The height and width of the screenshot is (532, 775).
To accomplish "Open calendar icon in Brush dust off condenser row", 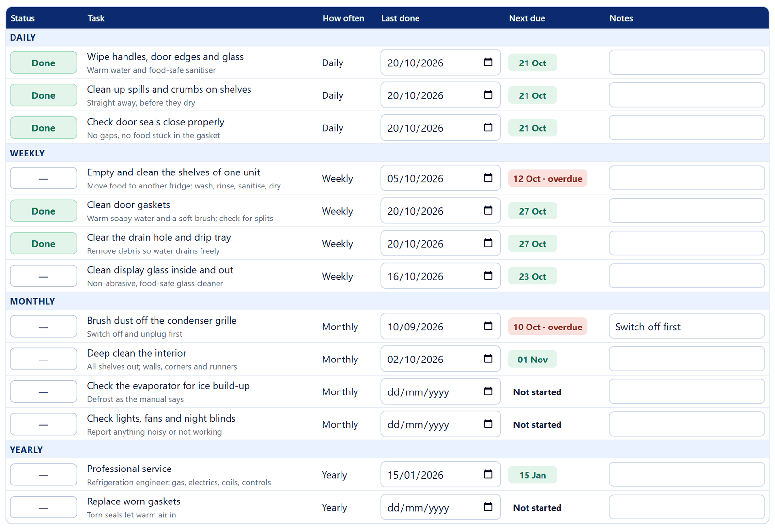I will point(488,326).
